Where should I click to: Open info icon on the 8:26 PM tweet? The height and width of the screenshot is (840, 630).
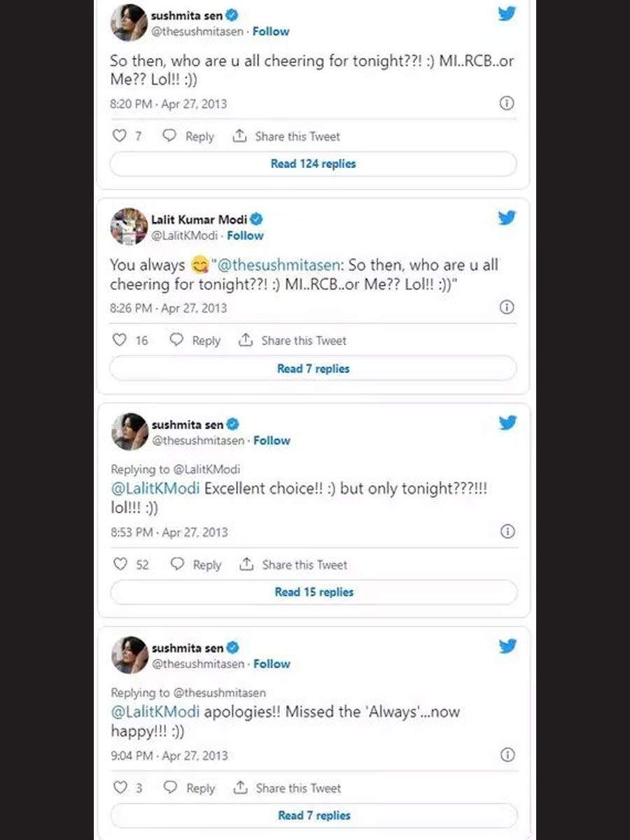507,307
